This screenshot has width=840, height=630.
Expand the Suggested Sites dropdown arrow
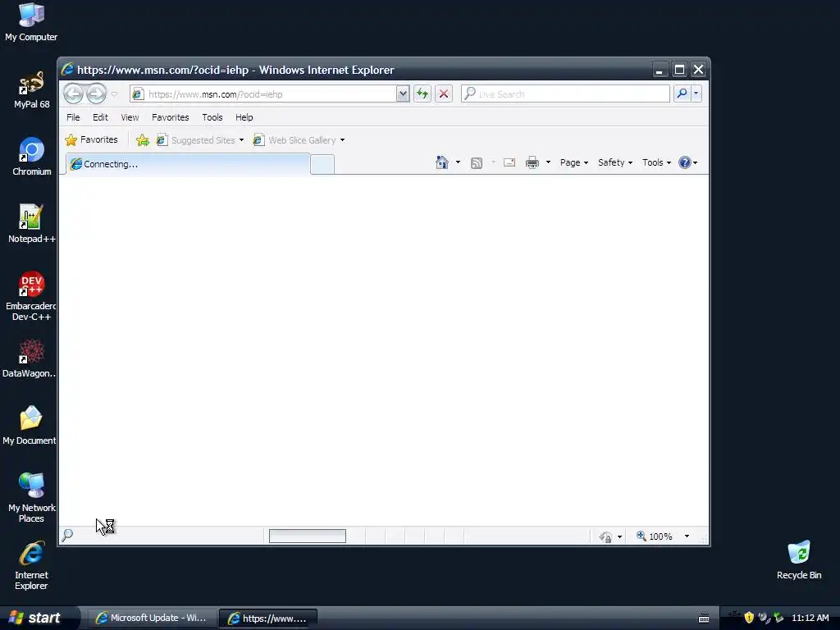242,140
